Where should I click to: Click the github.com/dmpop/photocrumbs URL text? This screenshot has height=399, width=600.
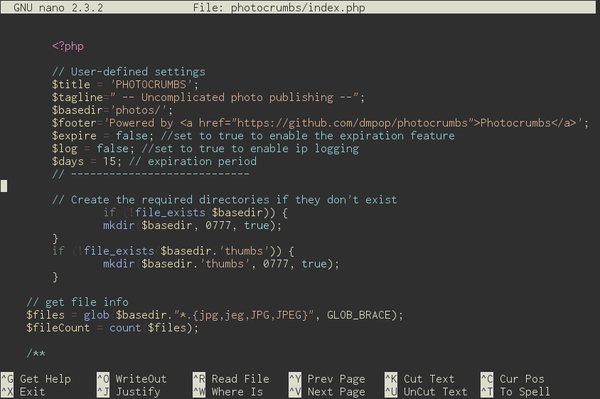point(352,123)
